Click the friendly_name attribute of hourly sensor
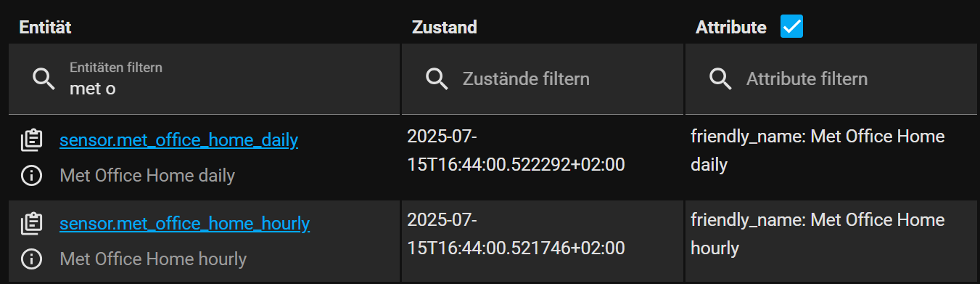The image size is (980, 284). coord(818,234)
